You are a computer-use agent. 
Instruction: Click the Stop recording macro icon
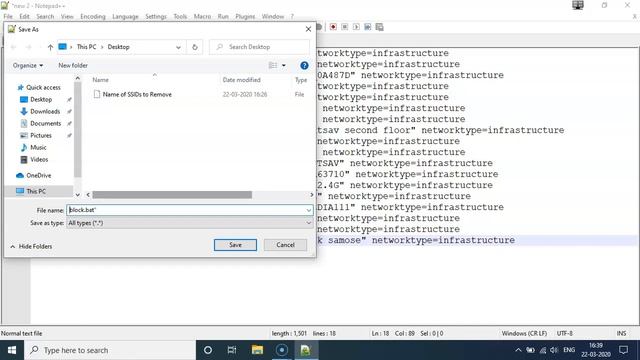(344, 27)
